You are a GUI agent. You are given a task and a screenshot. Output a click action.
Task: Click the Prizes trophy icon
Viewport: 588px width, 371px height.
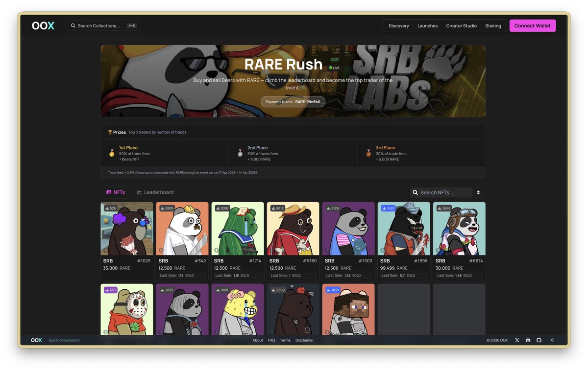coord(110,132)
